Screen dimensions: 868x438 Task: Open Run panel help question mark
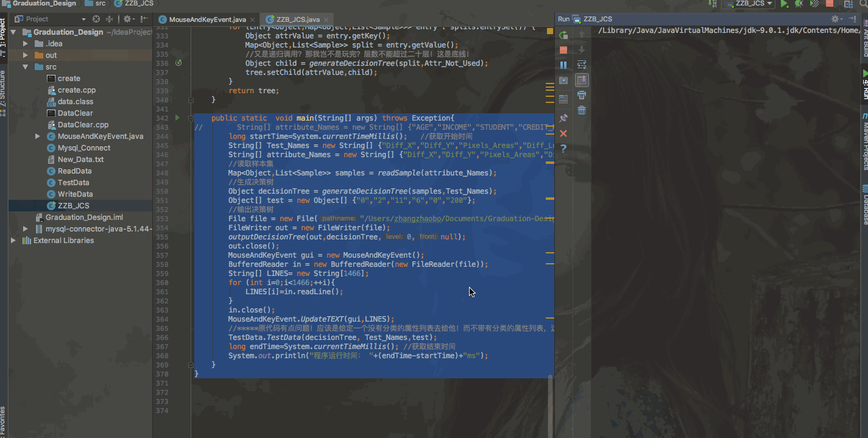pyautogui.click(x=563, y=149)
